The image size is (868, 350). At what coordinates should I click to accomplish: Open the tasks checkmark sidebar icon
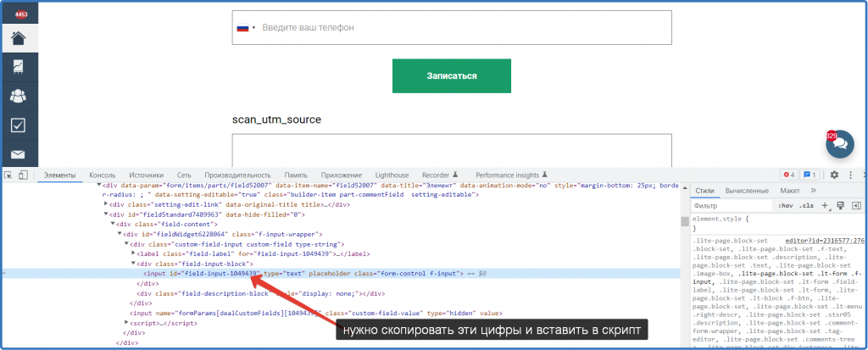coord(19,125)
